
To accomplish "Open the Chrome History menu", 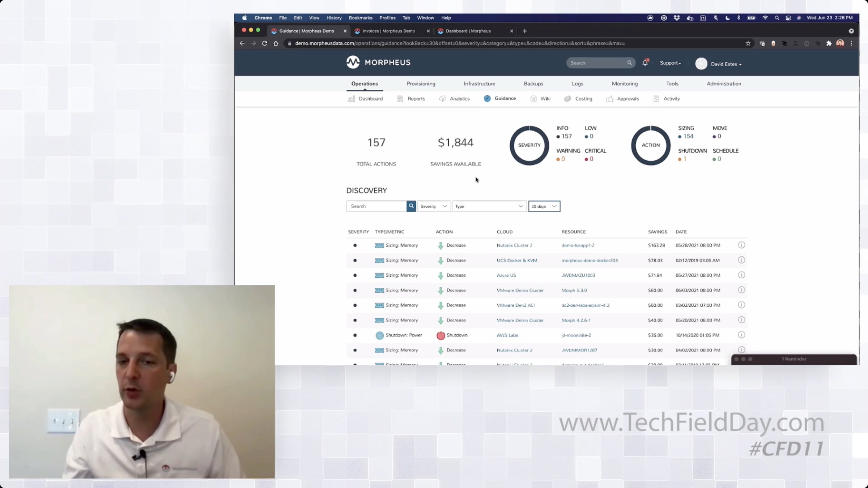I will [x=334, y=18].
